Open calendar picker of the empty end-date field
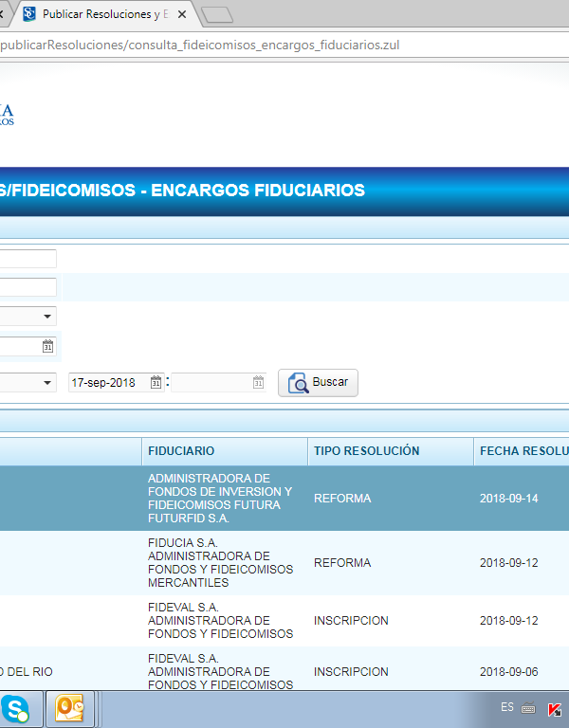This screenshot has height=728, width=569. 258,383
